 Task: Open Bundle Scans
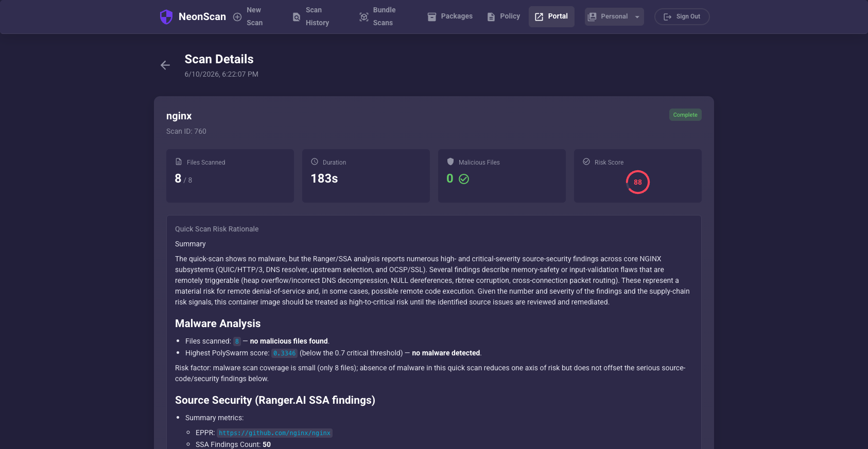(384, 16)
